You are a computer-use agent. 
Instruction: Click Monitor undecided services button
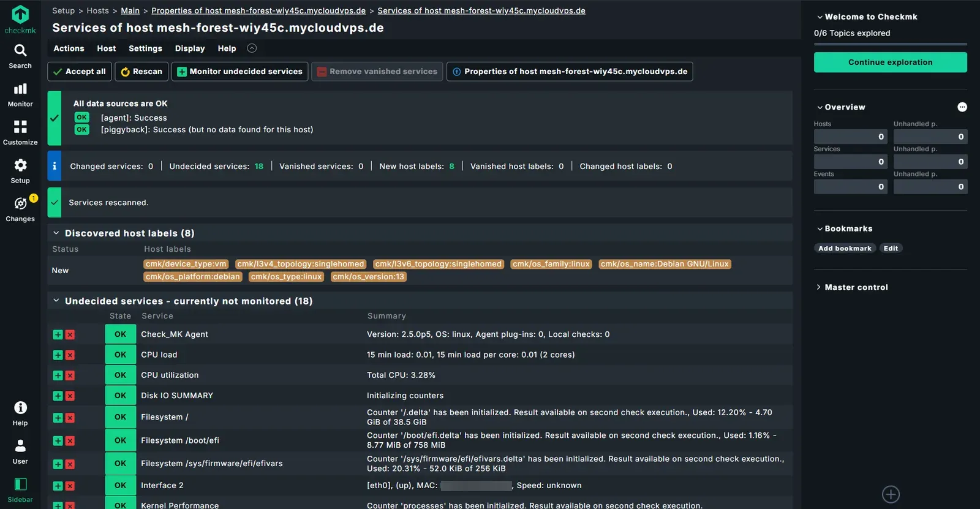[x=239, y=72]
